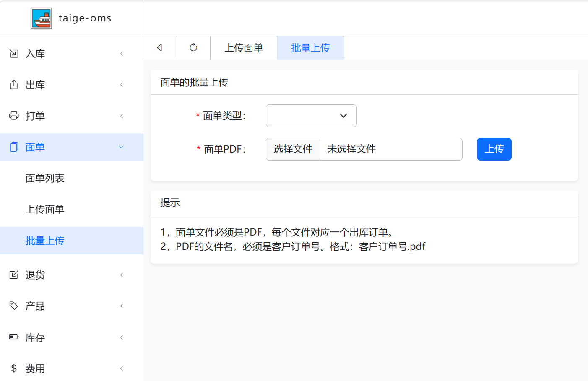Click the 提示 heading

click(x=170, y=202)
